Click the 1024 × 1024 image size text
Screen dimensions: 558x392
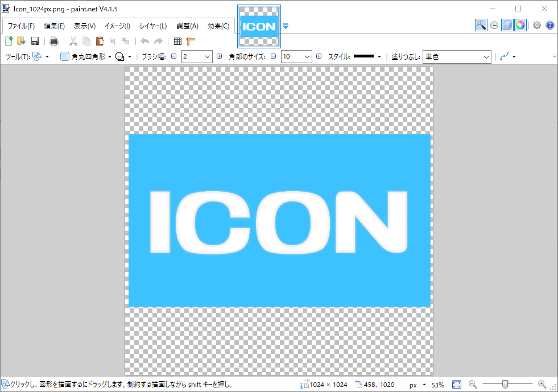pyautogui.click(x=328, y=385)
